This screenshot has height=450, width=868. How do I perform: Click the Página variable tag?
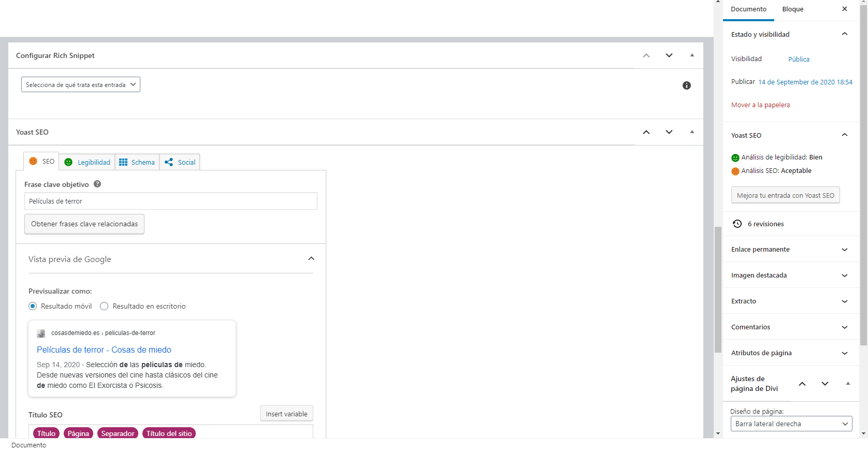pyautogui.click(x=78, y=433)
